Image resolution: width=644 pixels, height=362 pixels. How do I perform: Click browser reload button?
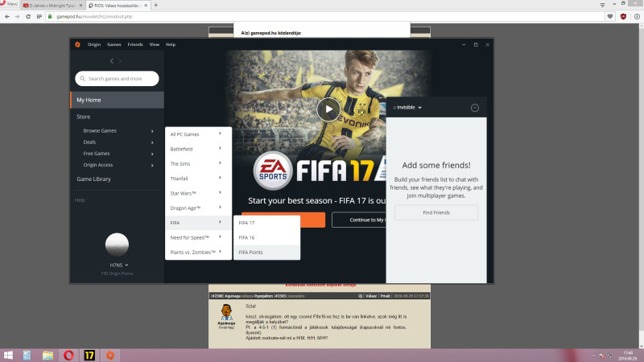(28, 16)
